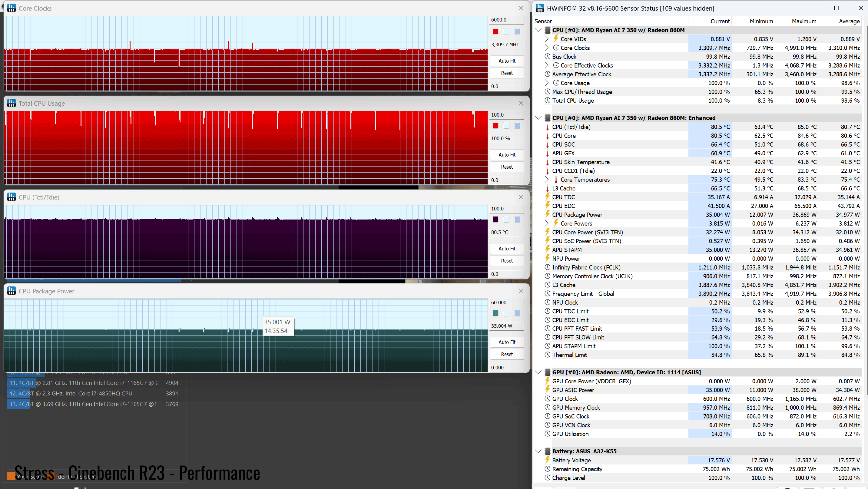The height and width of the screenshot is (489, 868).
Task: Expand the Core Powers row
Action: (x=547, y=223)
